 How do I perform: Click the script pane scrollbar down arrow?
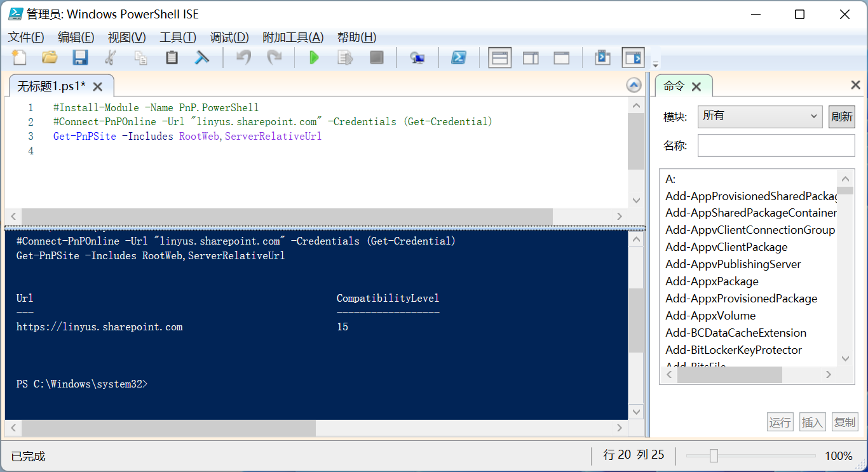pos(636,200)
